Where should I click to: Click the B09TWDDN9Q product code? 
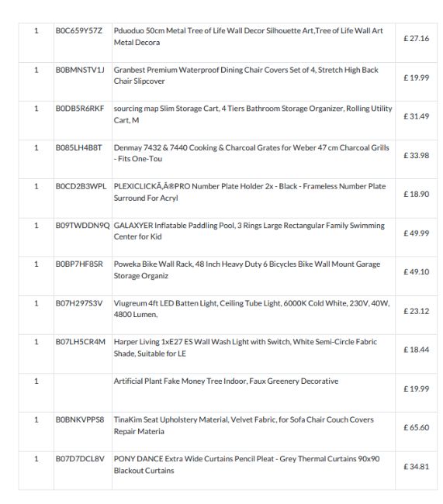[83, 226]
